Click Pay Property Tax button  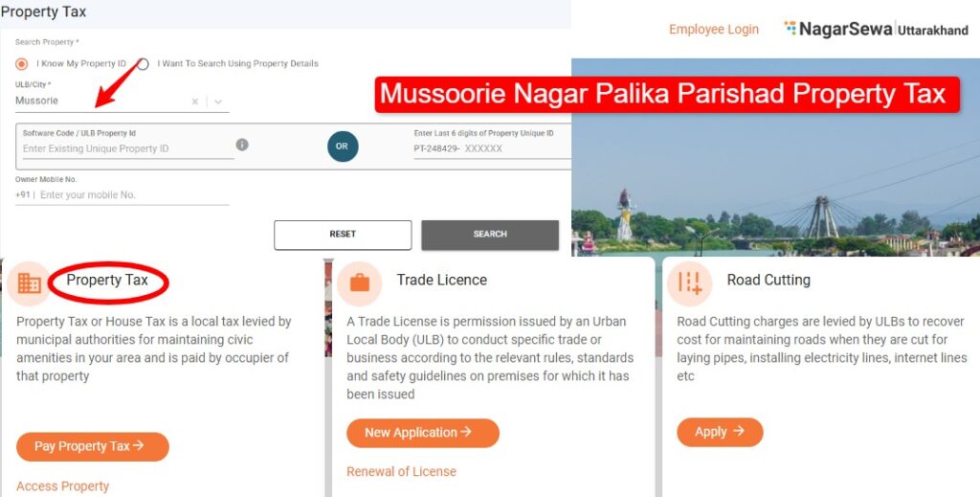93,446
